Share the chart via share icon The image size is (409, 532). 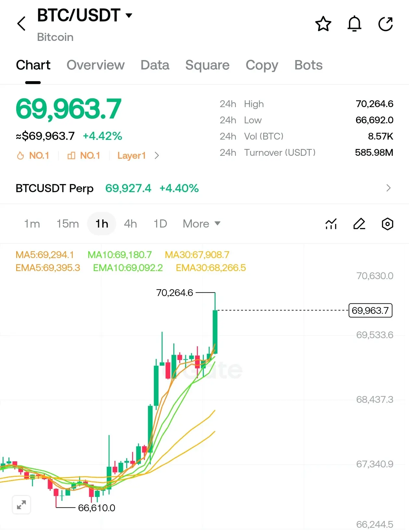pos(386,24)
